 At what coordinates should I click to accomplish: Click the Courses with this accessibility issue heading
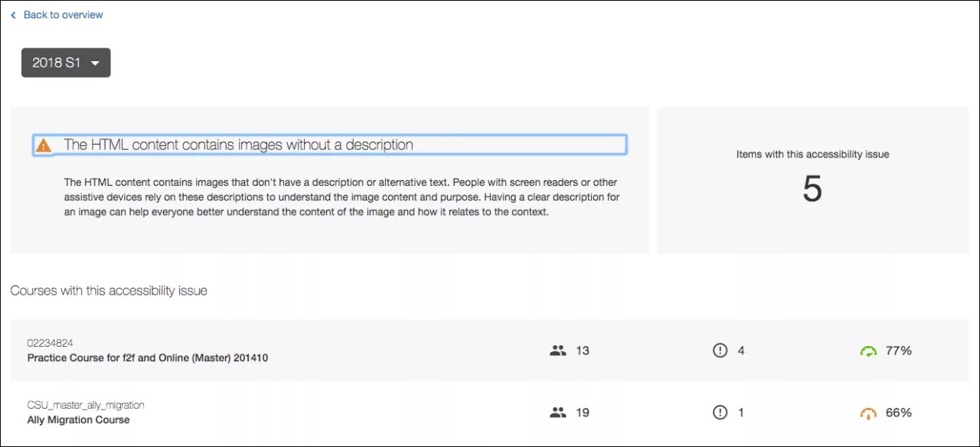109,291
